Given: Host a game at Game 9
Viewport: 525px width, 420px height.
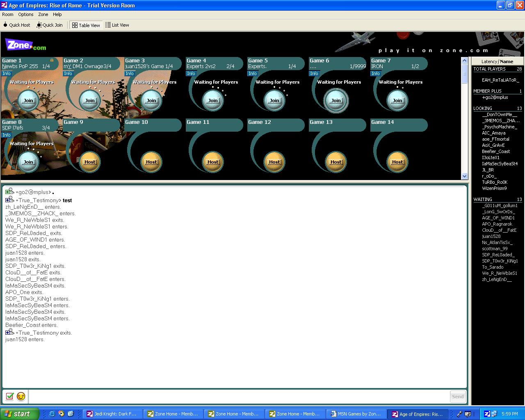Looking at the screenshot, I should [90, 162].
